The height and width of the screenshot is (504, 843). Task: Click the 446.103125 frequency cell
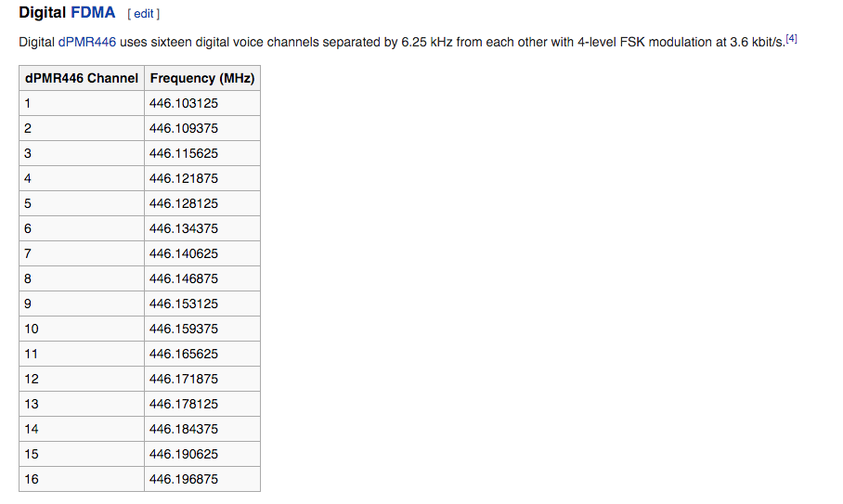tap(184, 103)
